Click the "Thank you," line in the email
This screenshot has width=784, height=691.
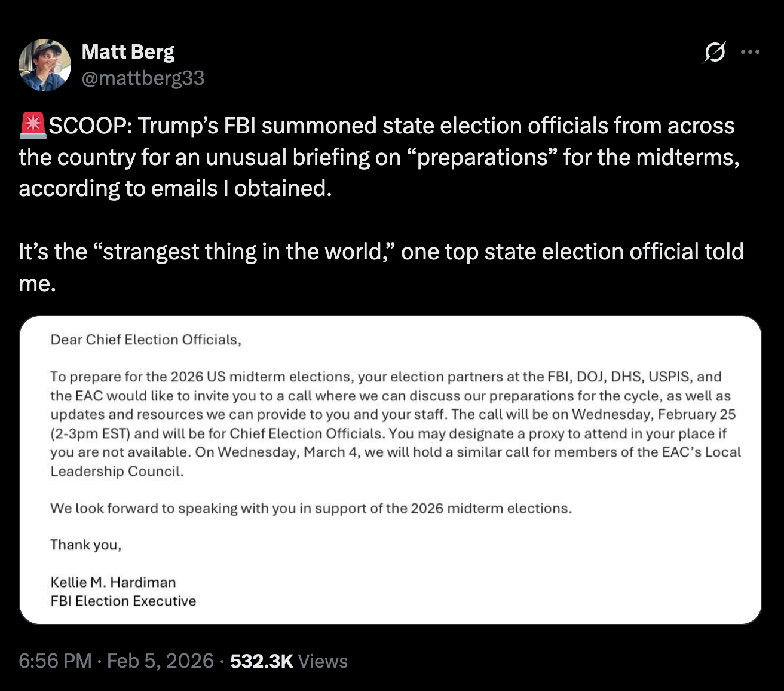(x=86, y=545)
